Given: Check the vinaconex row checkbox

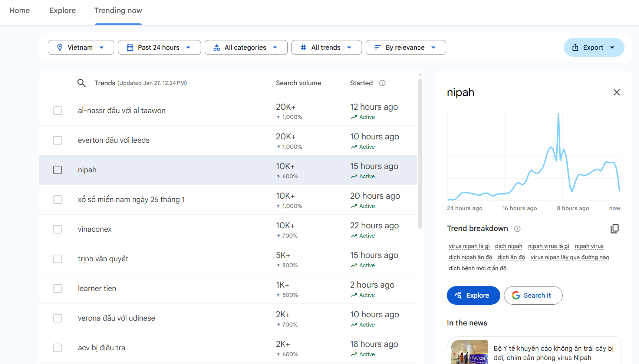Looking at the screenshot, I should 57,229.
